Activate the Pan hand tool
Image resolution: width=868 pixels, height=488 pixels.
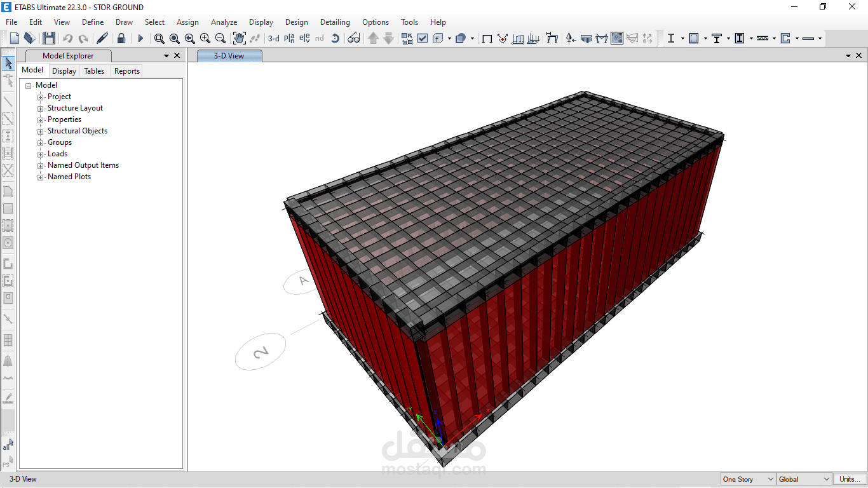pyautogui.click(x=240, y=38)
